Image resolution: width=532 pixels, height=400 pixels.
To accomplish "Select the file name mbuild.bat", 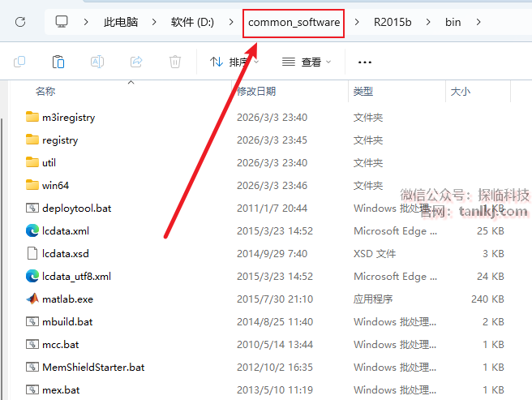I will (x=67, y=322).
